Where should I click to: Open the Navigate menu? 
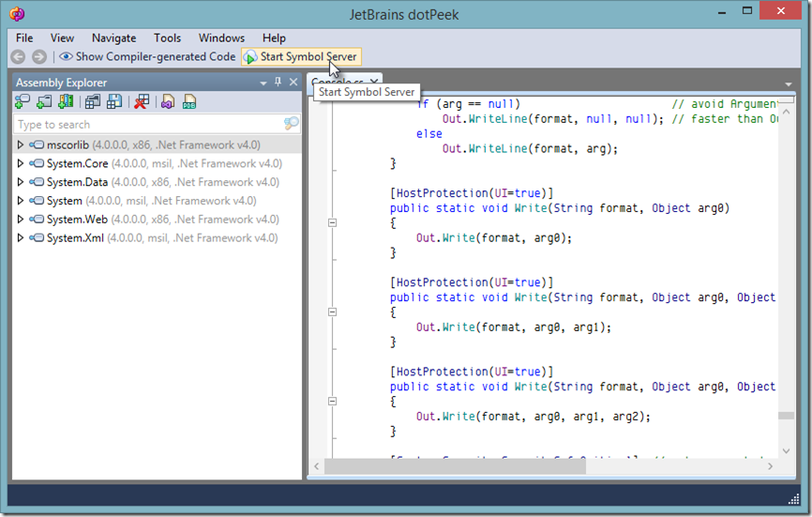click(x=113, y=38)
